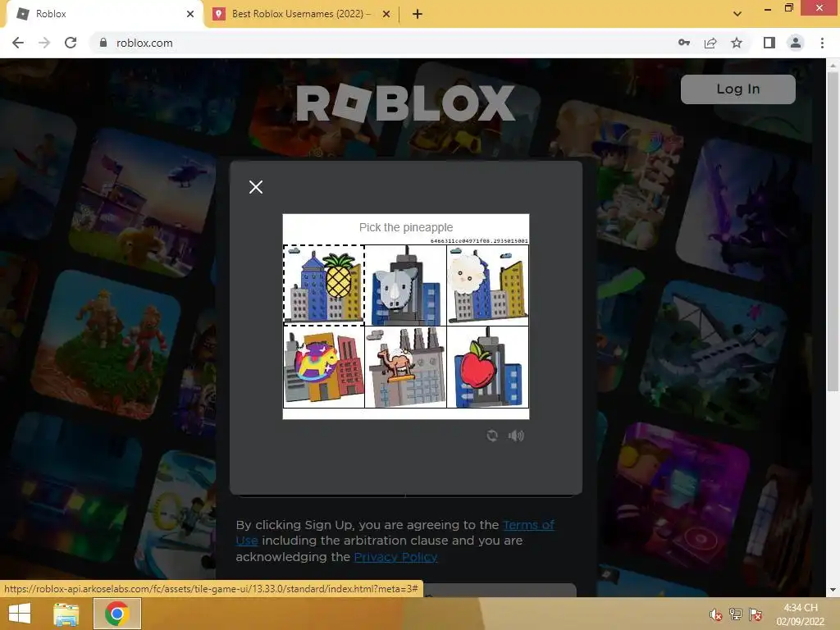Open the Windows Start menu
Viewport: 840px width, 630px height.
coord(20,614)
